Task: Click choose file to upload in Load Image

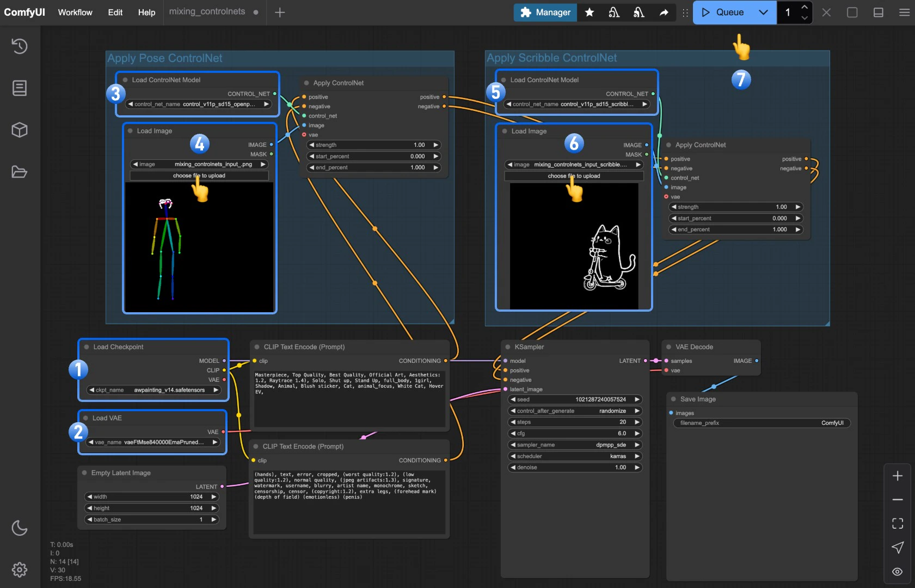Action: pyautogui.click(x=199, y=175)
